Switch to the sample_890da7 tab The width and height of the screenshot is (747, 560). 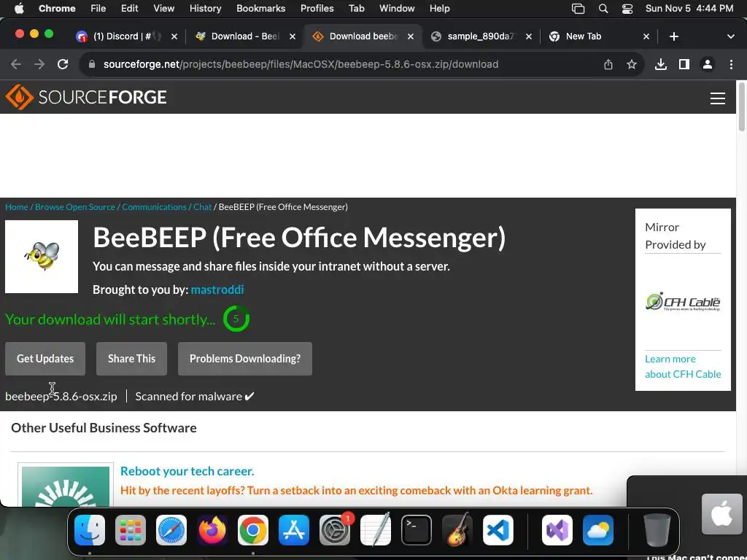pos(480,36)
